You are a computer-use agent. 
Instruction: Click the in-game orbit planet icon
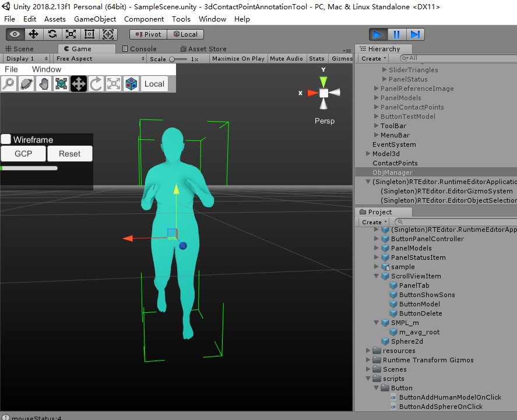click(x=26, y=84)
